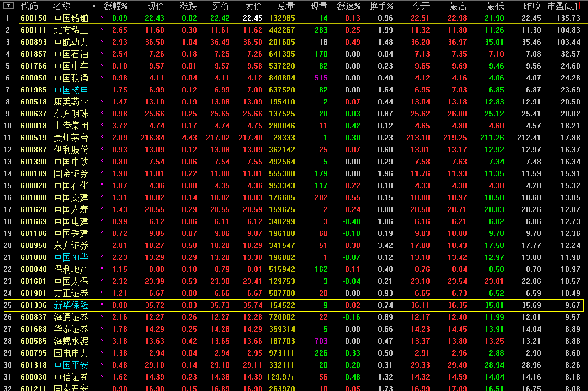Click volume 129.9万 in 总量 column
This screenshot has width=588, height=391.
[281, 377]
